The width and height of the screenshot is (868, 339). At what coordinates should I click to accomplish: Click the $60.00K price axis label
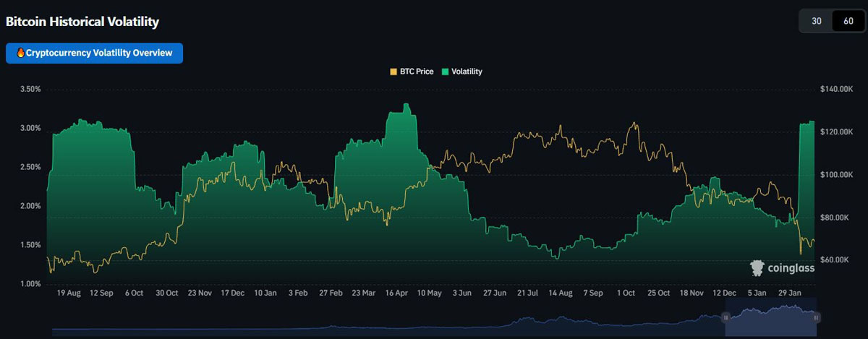839,259
